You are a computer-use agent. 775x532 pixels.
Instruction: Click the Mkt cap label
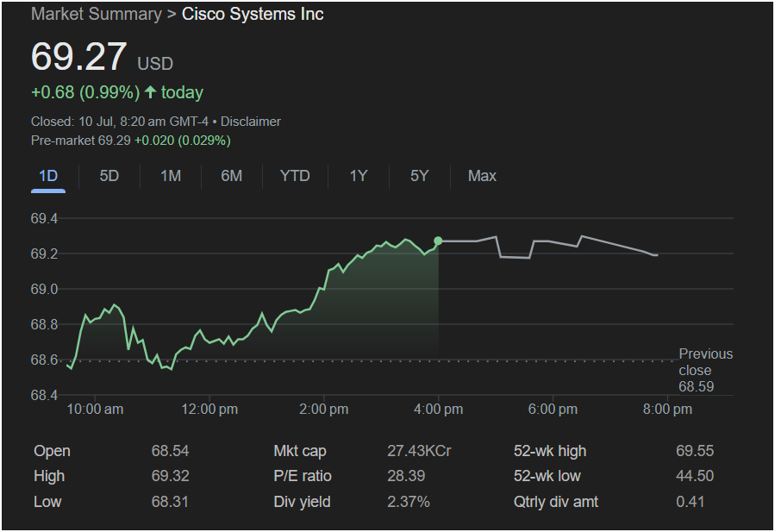point(300,451)
